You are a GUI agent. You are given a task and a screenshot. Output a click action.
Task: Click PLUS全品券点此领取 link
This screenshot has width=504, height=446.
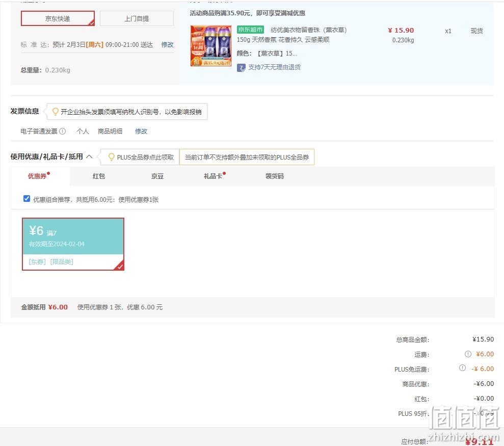coord(145,157)
